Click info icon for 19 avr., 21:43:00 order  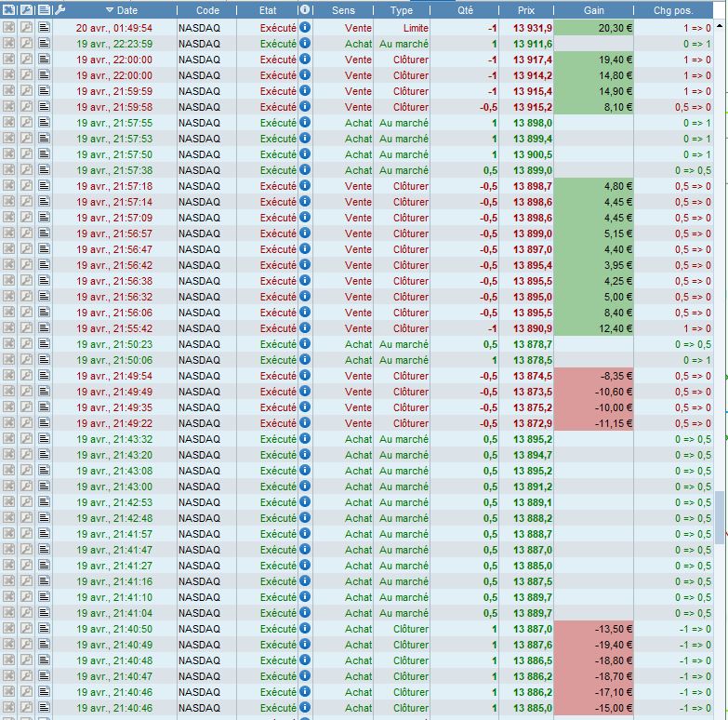pos(305,486)
